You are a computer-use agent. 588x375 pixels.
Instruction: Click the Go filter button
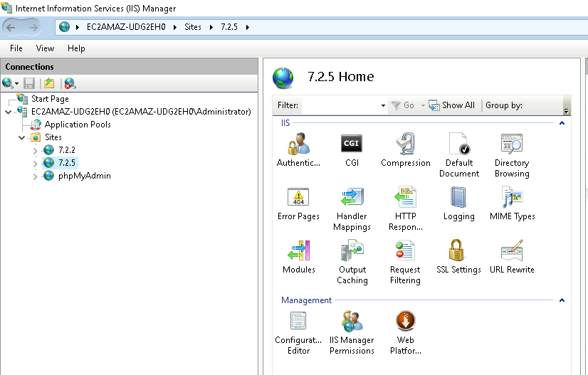[403, 105]
